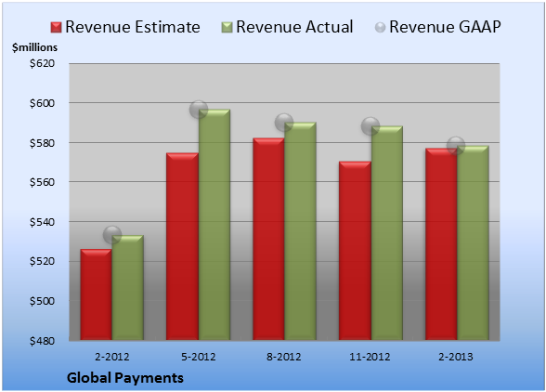
Task: Click the red Revenue Estimate legend swatch
Action: (56, 27)
